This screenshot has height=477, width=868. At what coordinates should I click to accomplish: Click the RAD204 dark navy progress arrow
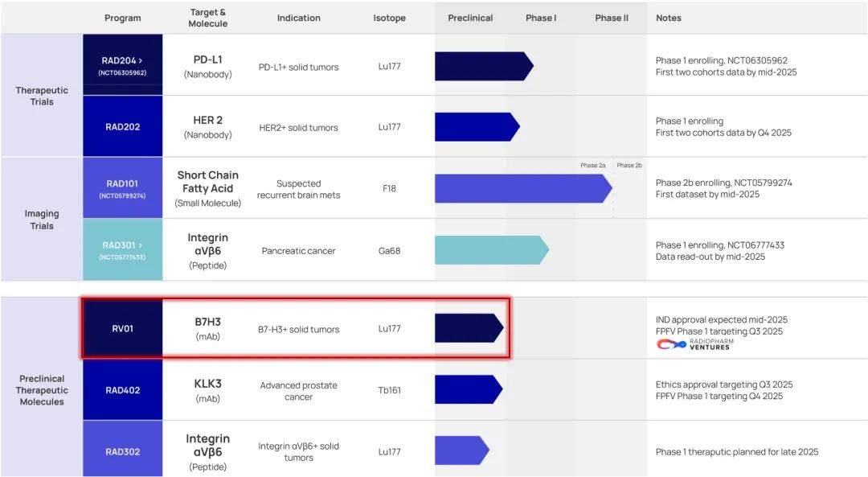click(484, 66)
